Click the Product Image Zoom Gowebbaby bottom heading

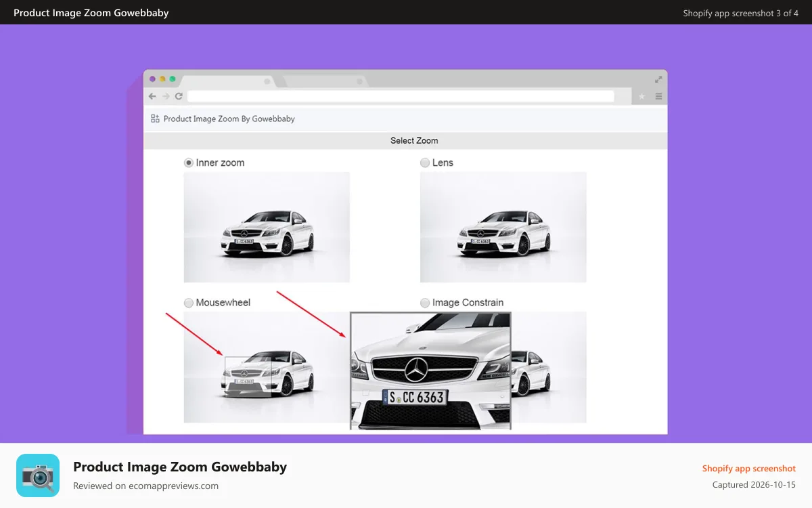180,467
